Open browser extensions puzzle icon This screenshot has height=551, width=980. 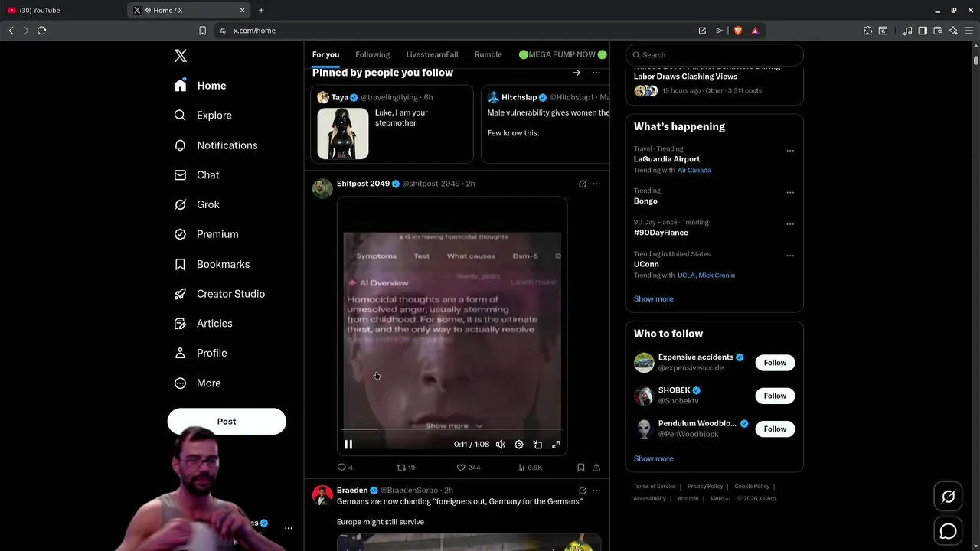[867, 31]
